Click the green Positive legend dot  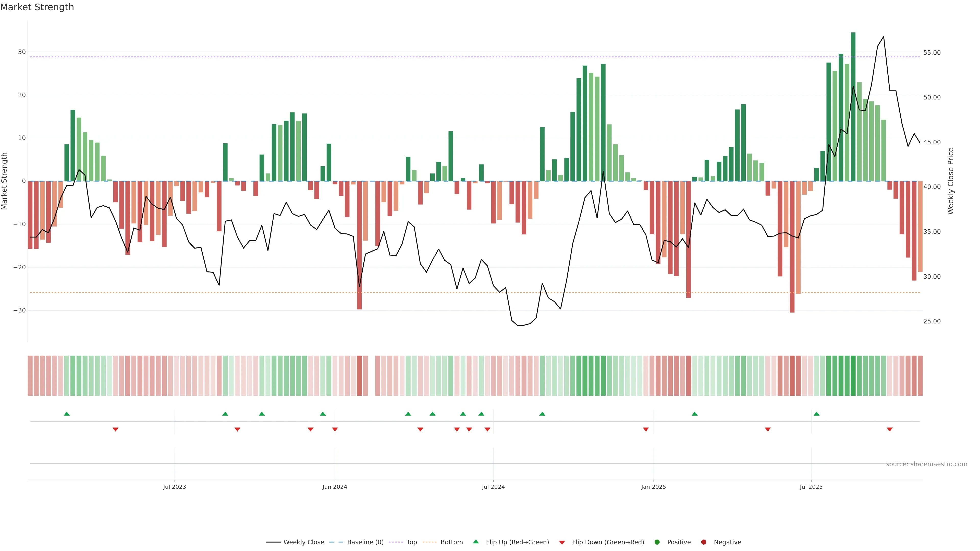click(x=657, y=542)
